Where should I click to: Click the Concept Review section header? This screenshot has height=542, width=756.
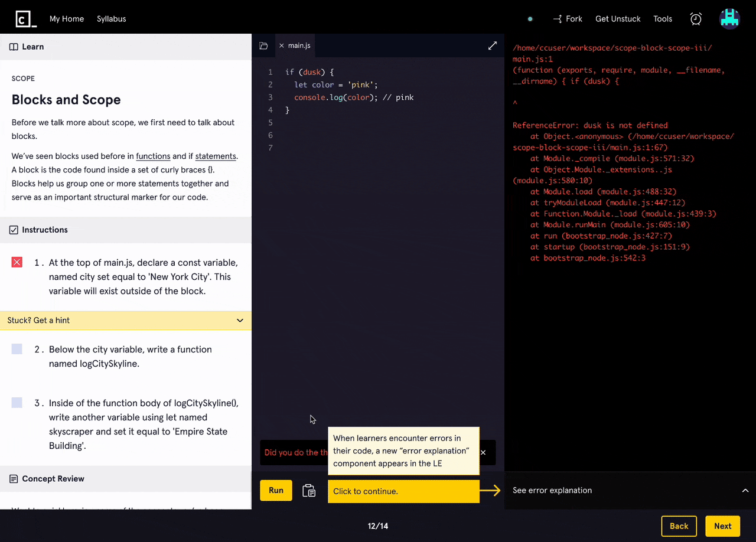(126, 479)
